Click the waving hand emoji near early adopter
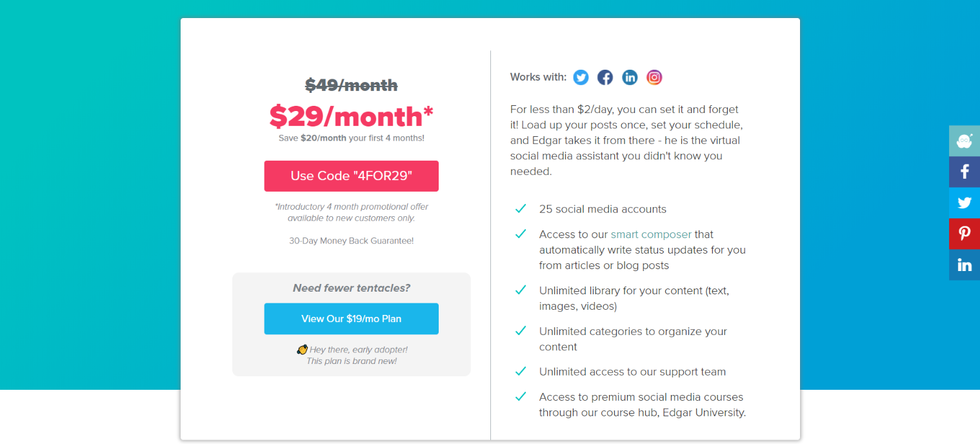The height and width of the screenshot is (444, 980). point(302,350)
